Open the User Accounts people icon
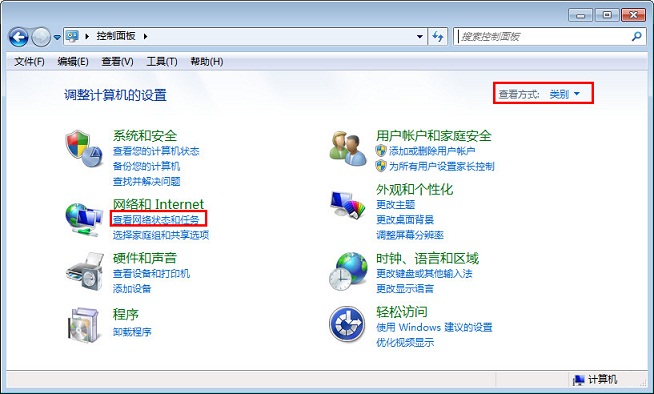The height and width of the screenshot is (394, 654). (x=348, y=149)
